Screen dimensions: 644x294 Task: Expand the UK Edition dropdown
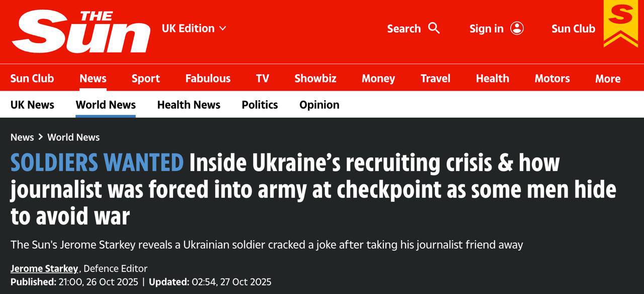[x=188, y=28]
